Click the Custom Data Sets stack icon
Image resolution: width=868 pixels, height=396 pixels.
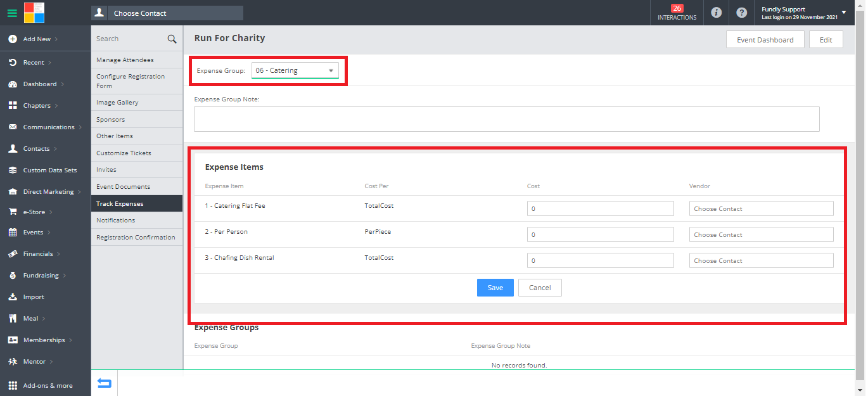click(13, 170)
